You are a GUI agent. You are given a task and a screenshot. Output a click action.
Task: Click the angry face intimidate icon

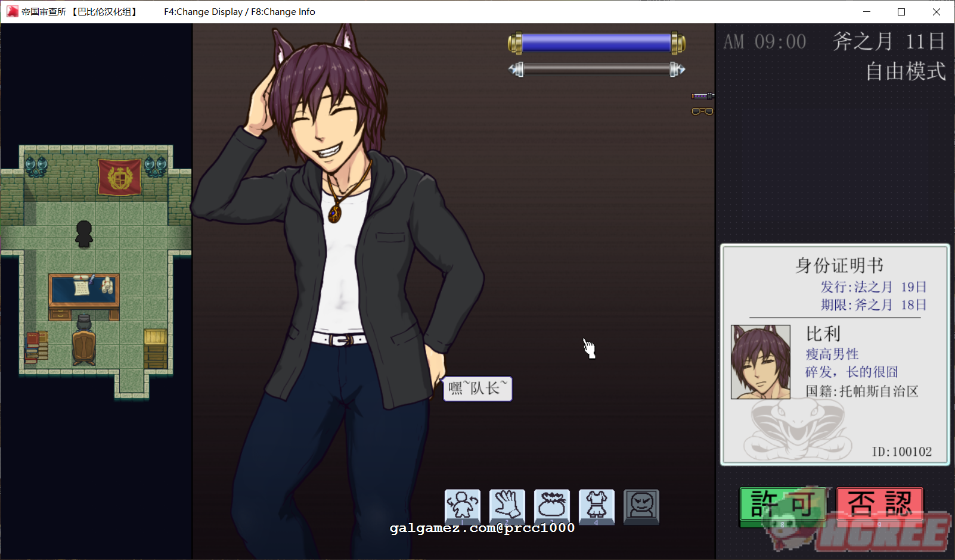[x=641, y=507]
